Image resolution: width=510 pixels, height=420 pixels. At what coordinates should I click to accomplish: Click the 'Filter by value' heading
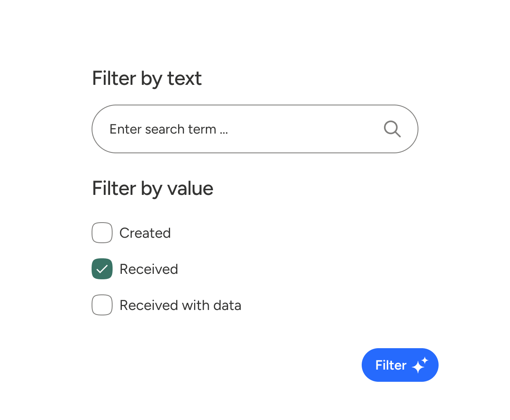(152, 189)
